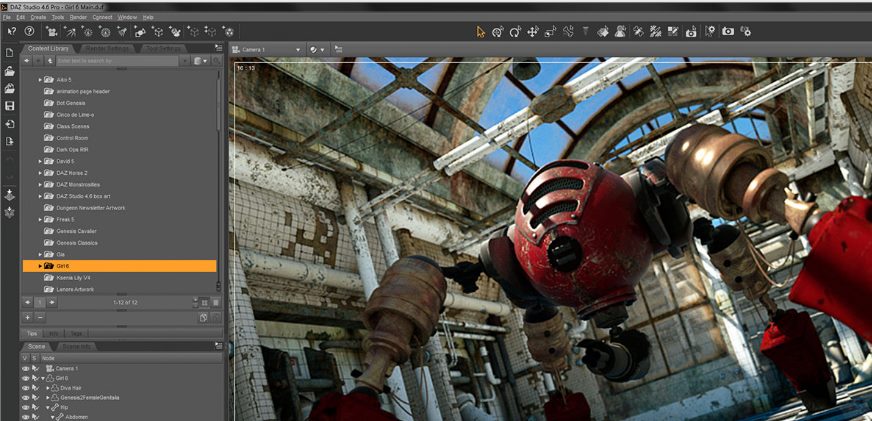The image size is (872, 421).
Task: Expand the David 5 folder
Action: 40,161
